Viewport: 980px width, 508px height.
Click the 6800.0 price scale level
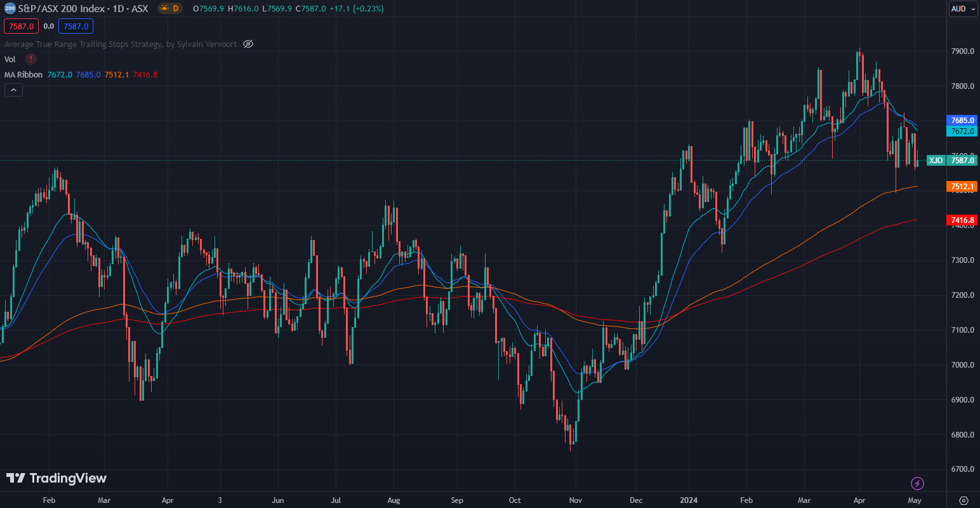962,435
